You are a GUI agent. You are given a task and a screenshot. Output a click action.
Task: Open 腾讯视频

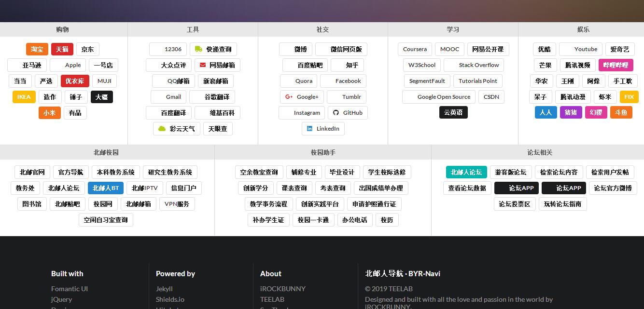(578, 65)
